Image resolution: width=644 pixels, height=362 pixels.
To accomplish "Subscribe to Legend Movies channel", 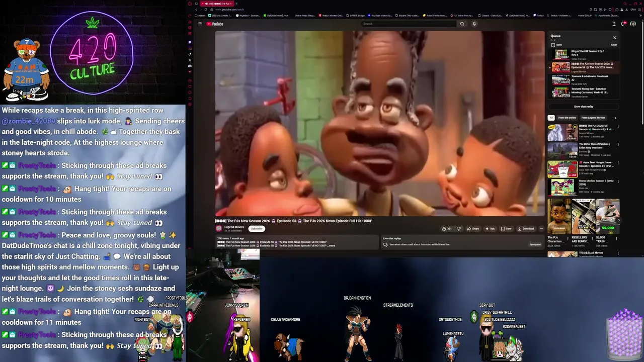I will tap(257, 228).
